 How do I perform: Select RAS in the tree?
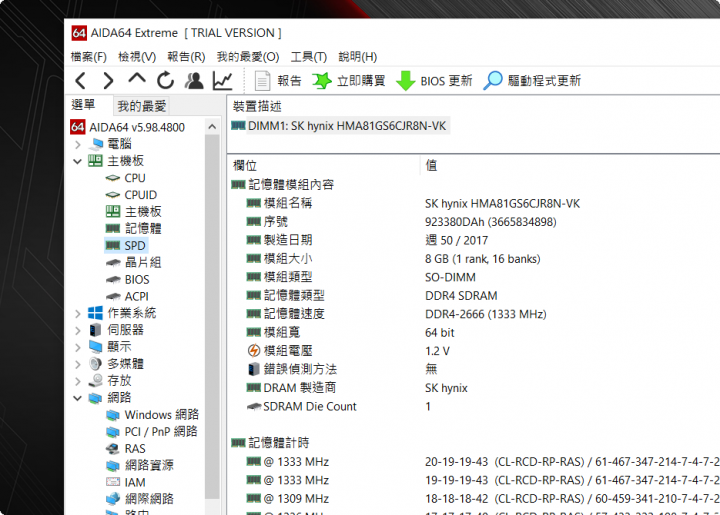(125, 448)
